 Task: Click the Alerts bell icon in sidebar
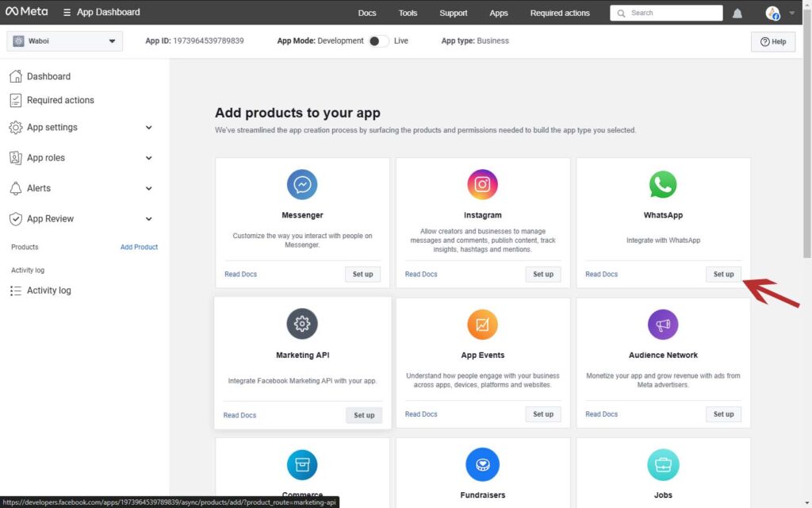point(16,188)
